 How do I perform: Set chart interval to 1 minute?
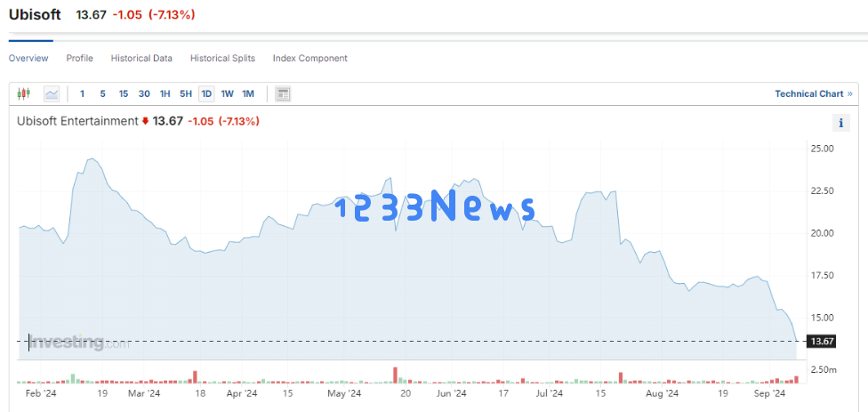pyautogui.click(x=82, y=93)
